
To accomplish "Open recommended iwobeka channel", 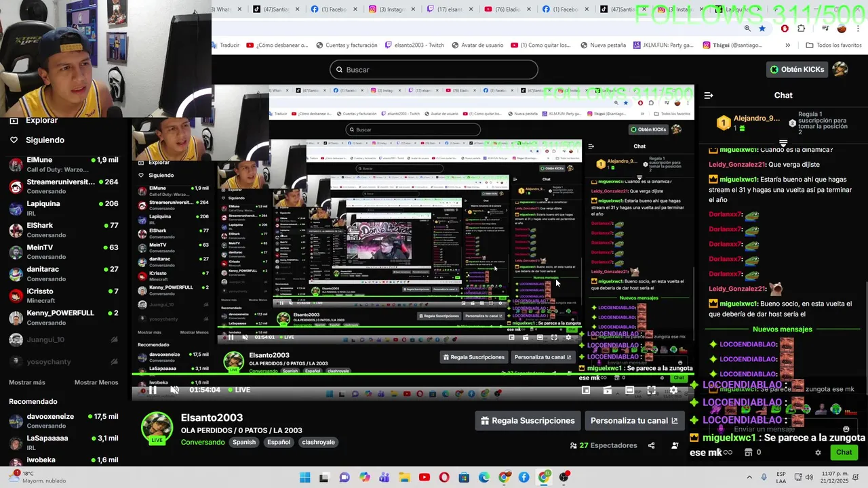I will (64, 460).
